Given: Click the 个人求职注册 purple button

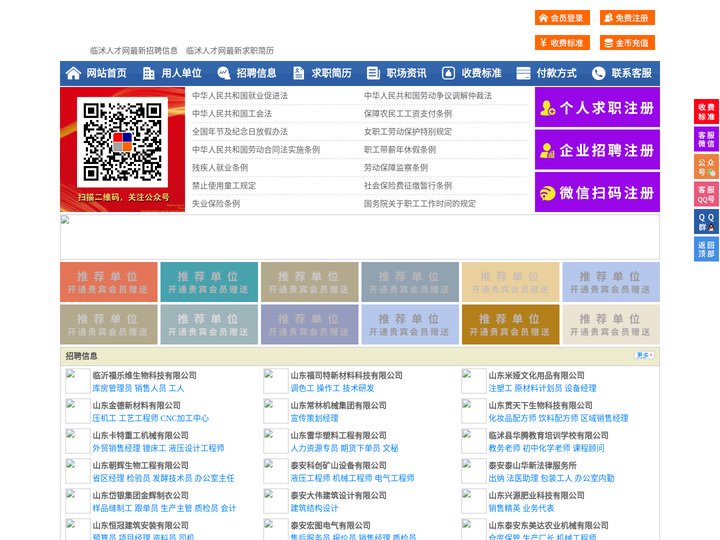Looking at the screenshot, I should [597, 107].
